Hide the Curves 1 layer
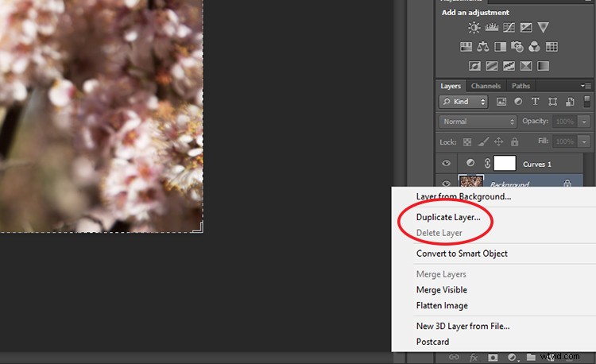Image resolution: width=596 pixels, height=364 pixels. [446, 164]
